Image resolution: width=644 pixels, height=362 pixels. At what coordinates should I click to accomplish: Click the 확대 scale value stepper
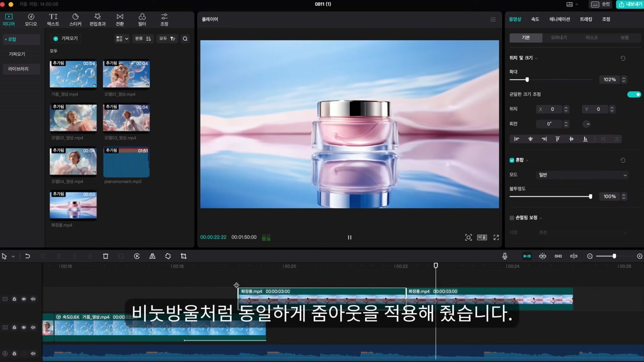click(x=624, y=79)
